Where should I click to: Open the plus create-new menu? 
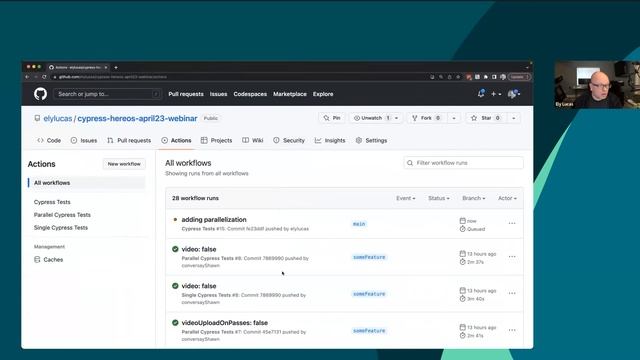[x=496, y=94]
